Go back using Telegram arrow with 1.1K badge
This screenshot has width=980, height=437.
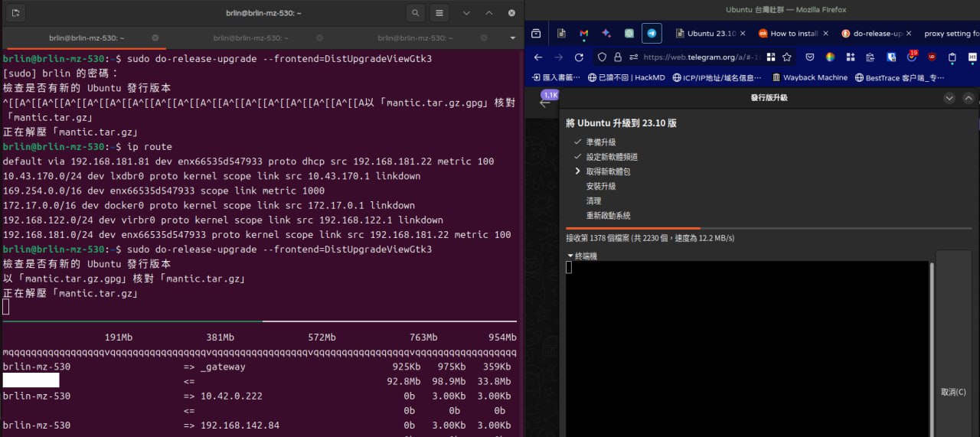tap(546, 102)
